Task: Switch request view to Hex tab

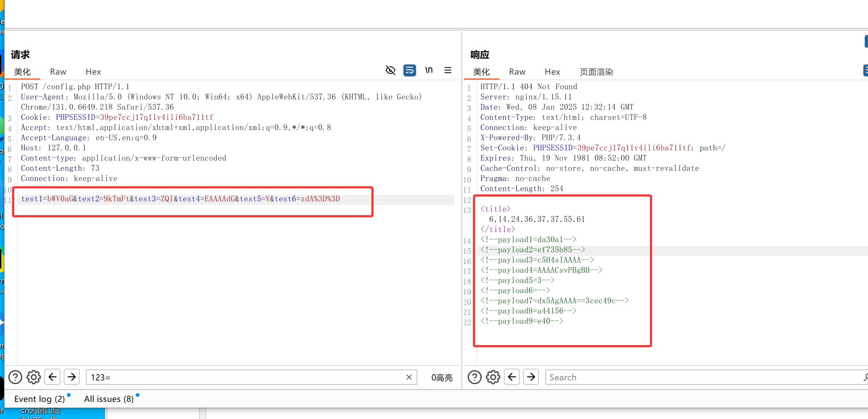Action: (x=93, y=72)
